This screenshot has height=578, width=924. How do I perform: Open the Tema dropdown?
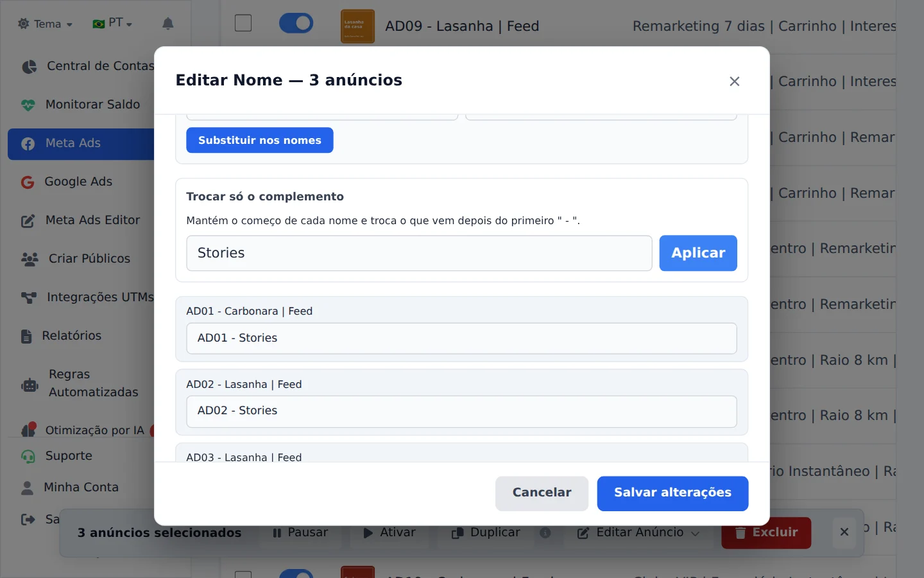45,24
